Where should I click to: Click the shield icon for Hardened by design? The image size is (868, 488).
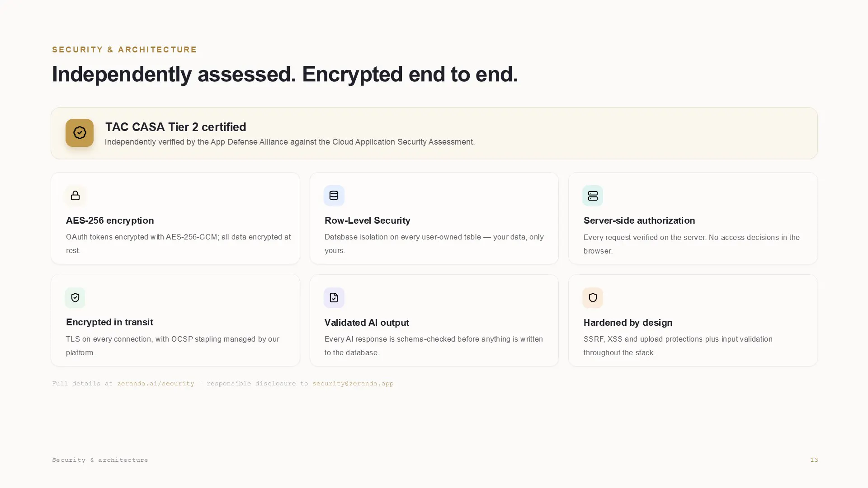click(593, 298)
